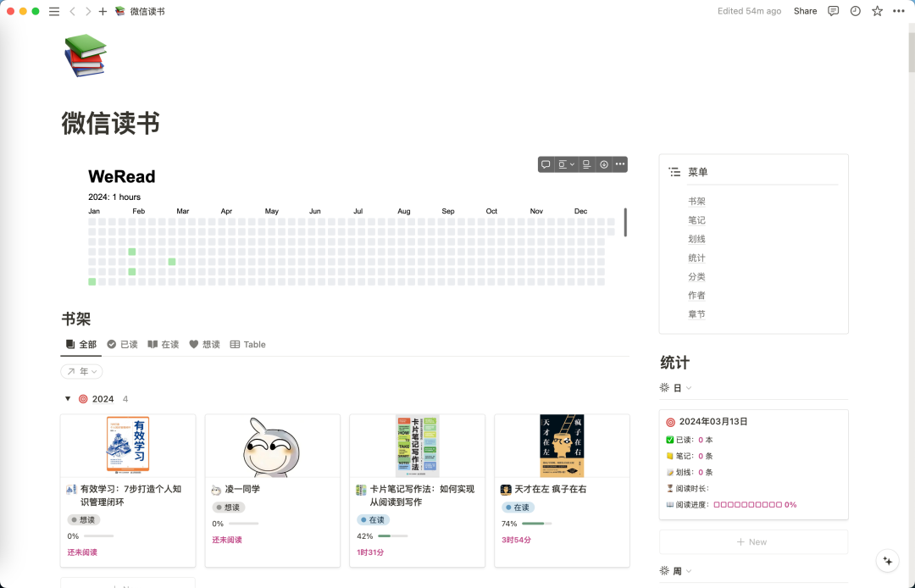Click the 菜单 table of contents icon

tap(674, 172)
